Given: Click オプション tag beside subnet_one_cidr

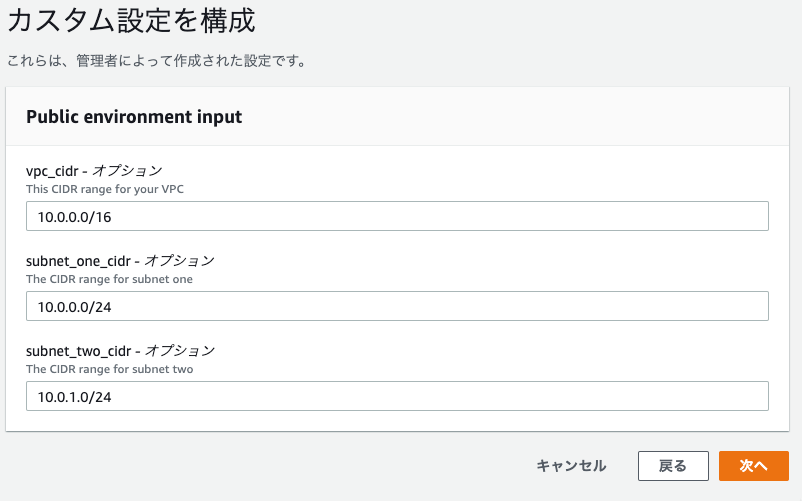Looking at the screenshot, I should 180,260.
